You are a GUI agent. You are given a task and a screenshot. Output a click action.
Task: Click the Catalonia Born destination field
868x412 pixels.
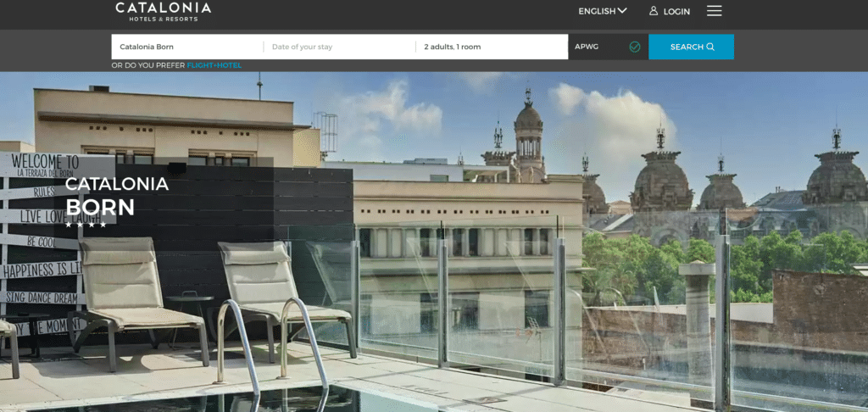[x=187, y=47]
